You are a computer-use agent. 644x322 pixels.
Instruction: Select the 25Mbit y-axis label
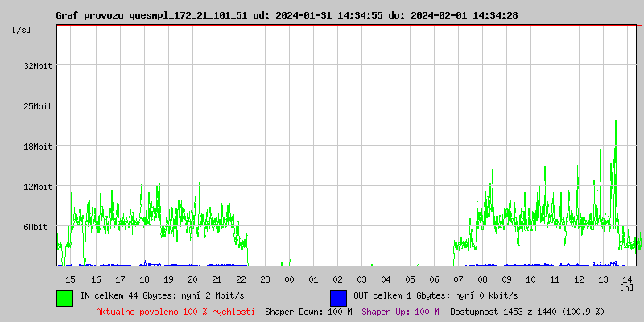[38, 106]
